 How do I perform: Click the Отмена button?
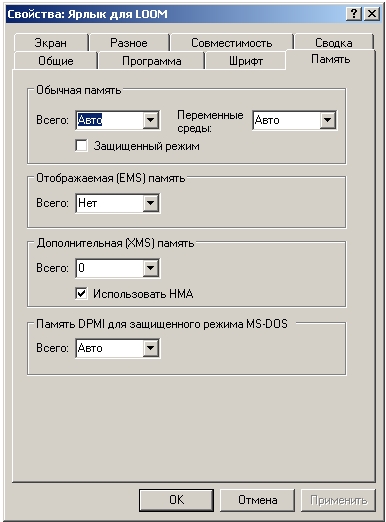click(x=258, y=500)
